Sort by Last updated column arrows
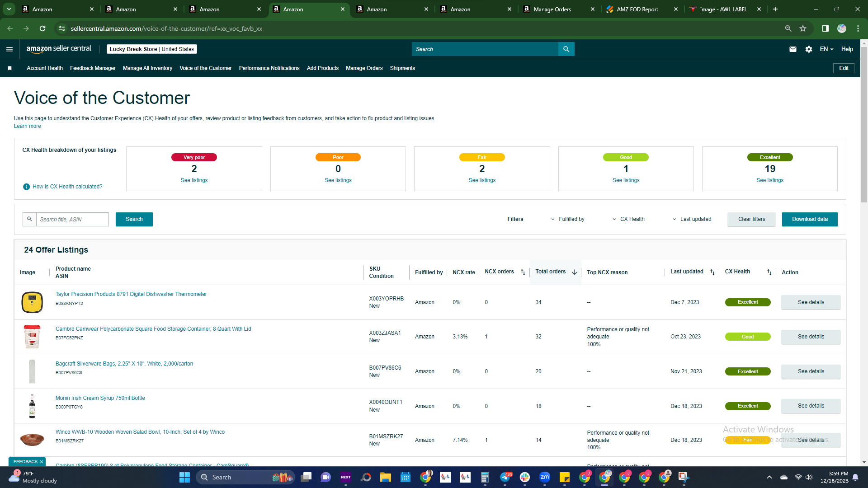 (x=712, y=272)
